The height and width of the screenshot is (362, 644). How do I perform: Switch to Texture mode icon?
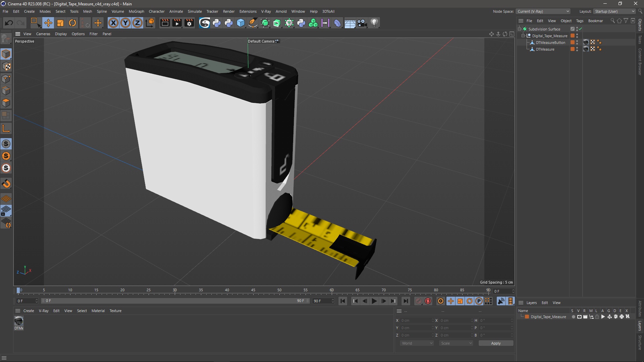[6, 66]
